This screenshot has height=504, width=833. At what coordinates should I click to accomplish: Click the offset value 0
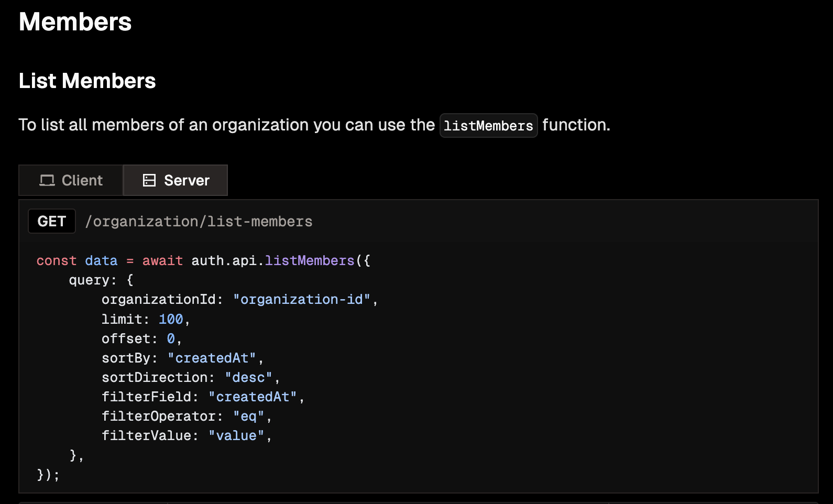click(x=171, y=339)
